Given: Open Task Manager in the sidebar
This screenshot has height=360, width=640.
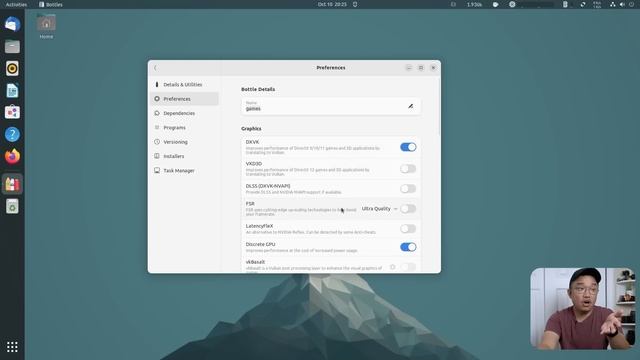Looking at the screenshot, I should pos(184,170).
